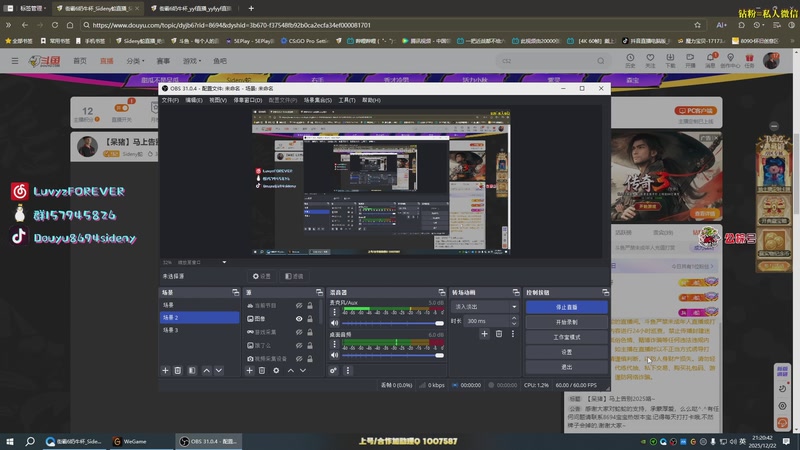Toggle visibility of topmost source in list
The width and height of the screenshot is (800, 450).
[x=299, y=305]
